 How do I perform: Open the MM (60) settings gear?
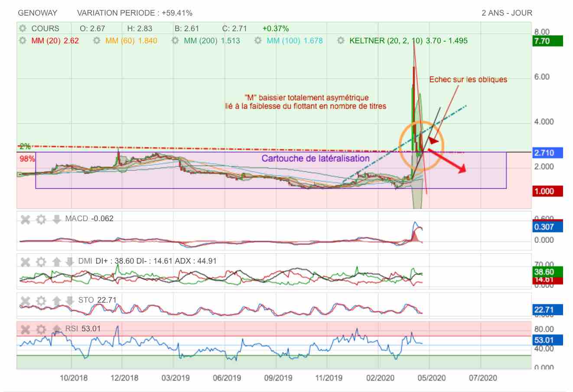click(x=97, y=41)
